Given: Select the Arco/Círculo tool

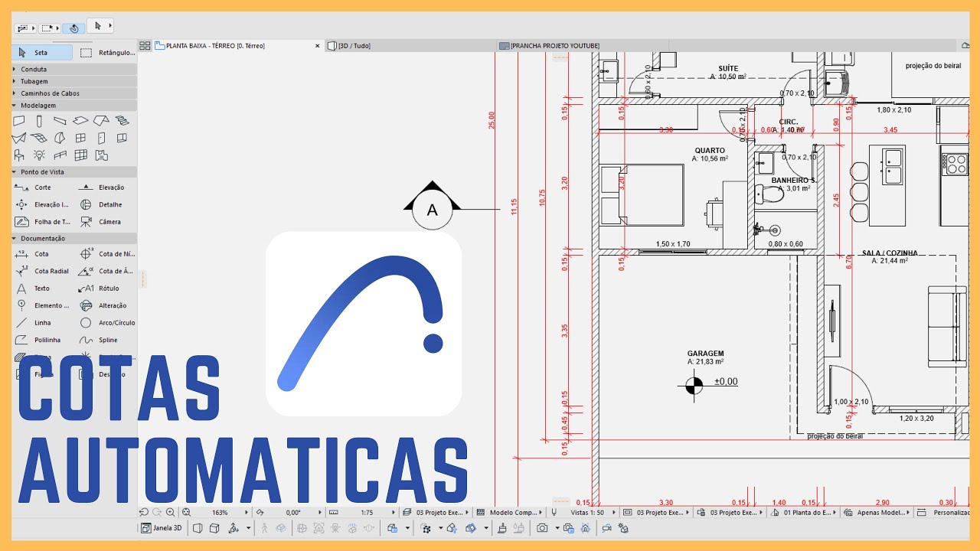Looking at the screenshot, I should point(107,323).
